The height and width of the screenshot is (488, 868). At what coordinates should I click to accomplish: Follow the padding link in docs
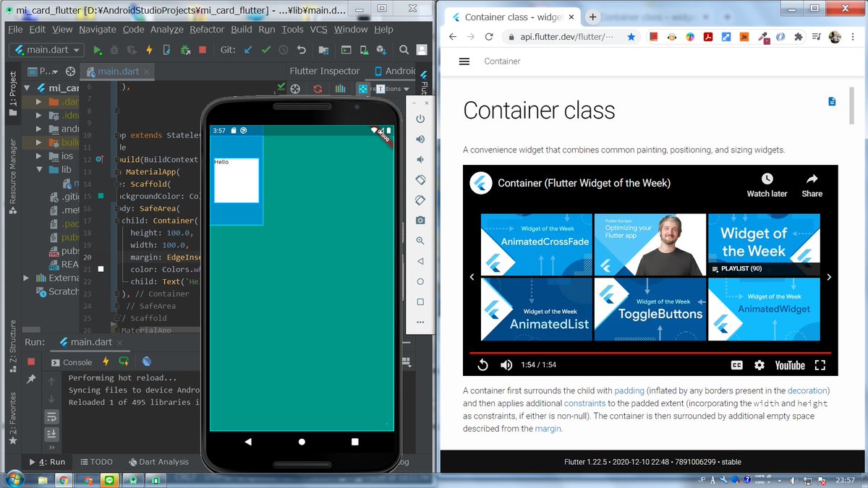629,390
